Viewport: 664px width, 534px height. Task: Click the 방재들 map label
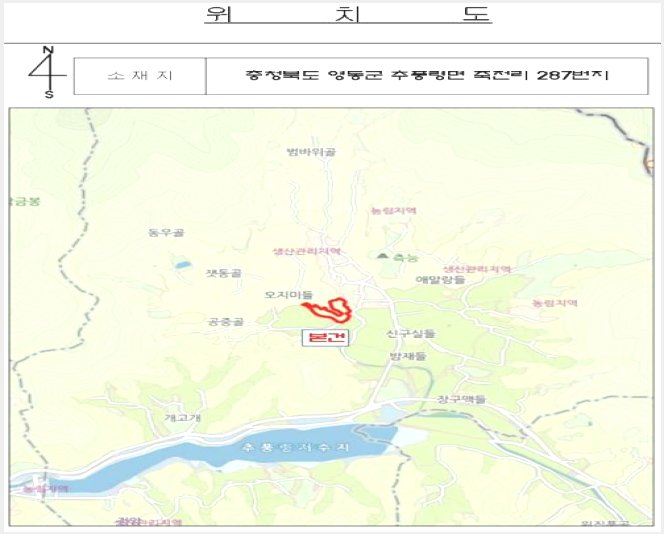[408, 356]
